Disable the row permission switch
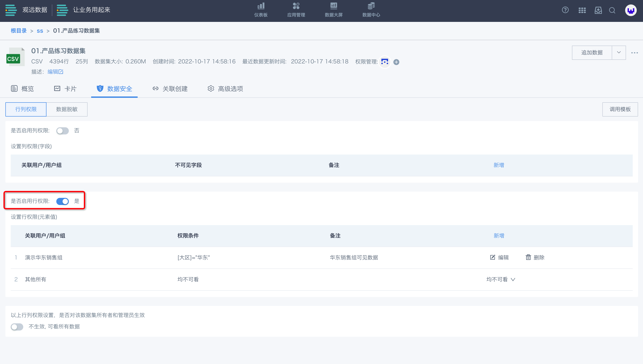This screenshot has height=364, width=643. click(62, 201)
